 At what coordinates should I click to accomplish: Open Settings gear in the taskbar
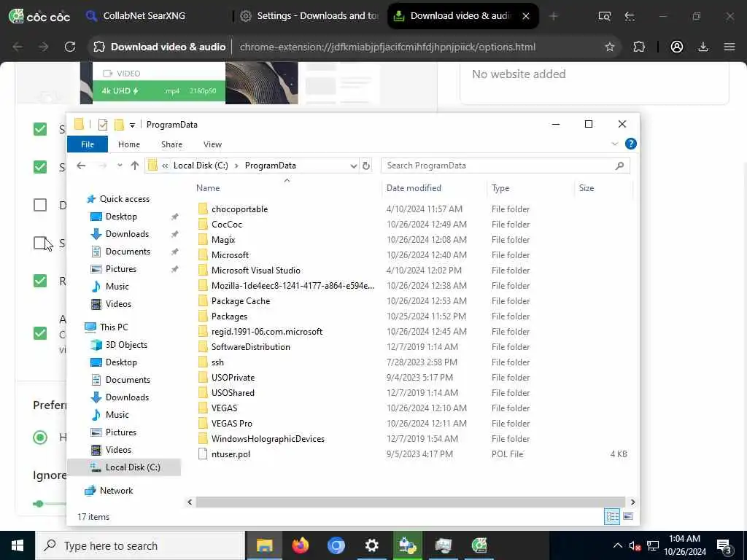pyautogui.click(x=371, y=545)
